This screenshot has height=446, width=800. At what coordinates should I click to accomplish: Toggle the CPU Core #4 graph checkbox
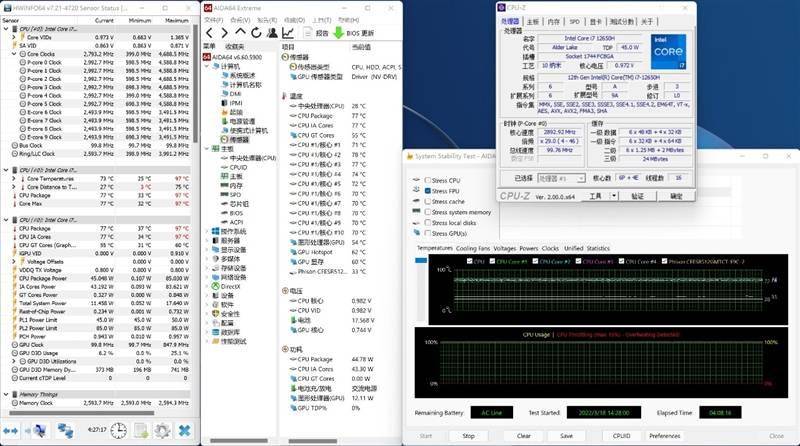621,261
